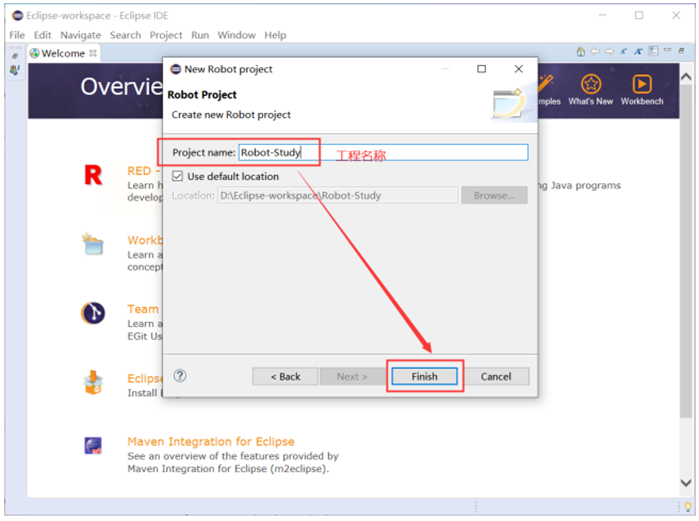Minimize the Welcome view panel

(667, 50)
